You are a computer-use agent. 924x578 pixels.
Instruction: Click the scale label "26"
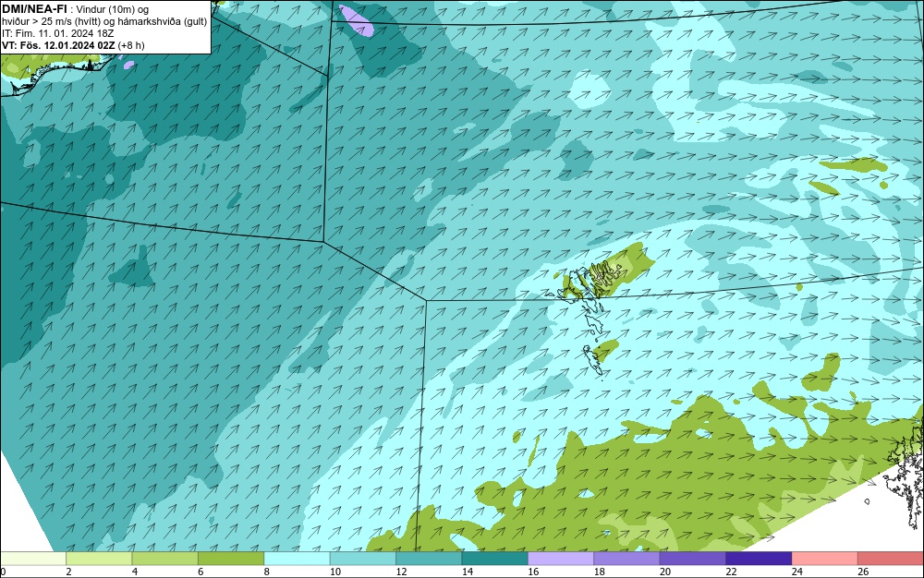pos(863,572)
